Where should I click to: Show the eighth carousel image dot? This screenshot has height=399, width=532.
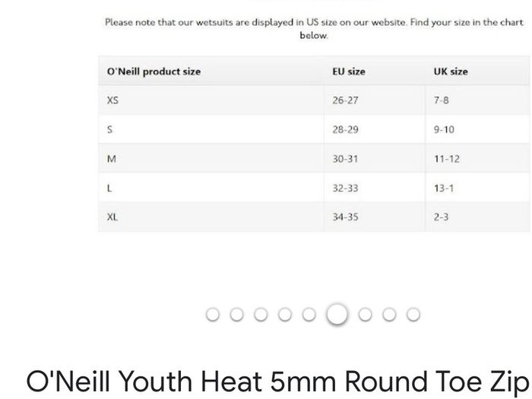[389, 315]
